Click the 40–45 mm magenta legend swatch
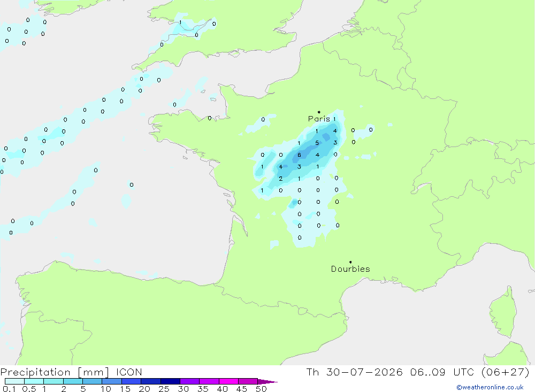The image size is (535, 392). tap(228, 381)
